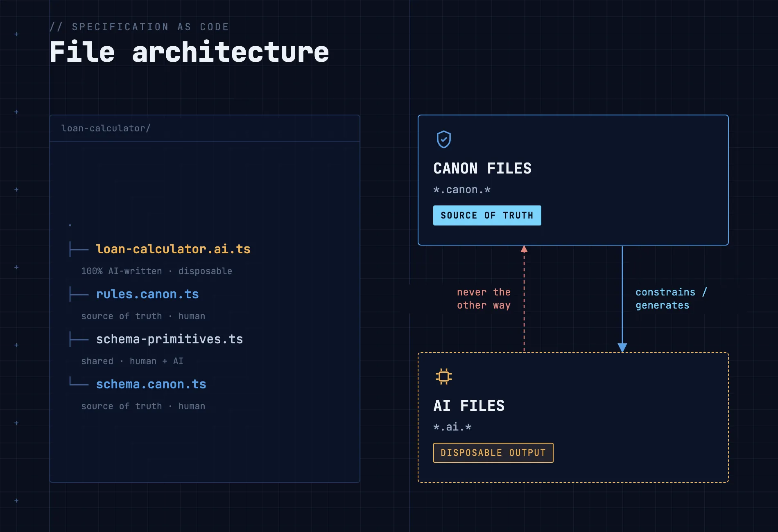Click the SOURCE OF TRUTH badge
The image size is (778, 532).
click(487, 215)
